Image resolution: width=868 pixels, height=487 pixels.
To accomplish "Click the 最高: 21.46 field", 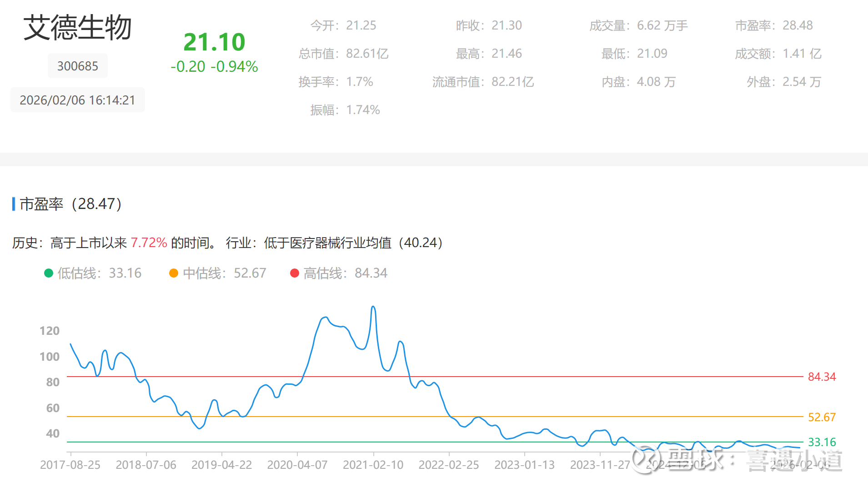I will pyautogui.click(x=489, y=54).
